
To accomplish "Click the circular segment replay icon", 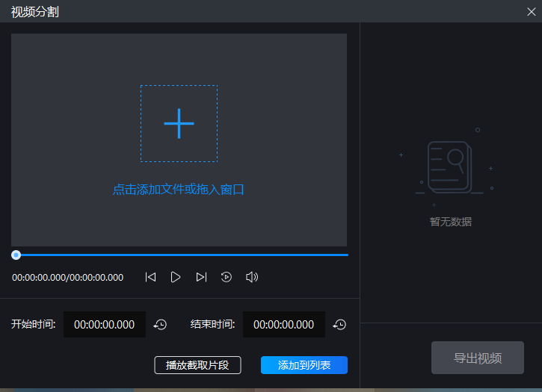I will (227, 277).
